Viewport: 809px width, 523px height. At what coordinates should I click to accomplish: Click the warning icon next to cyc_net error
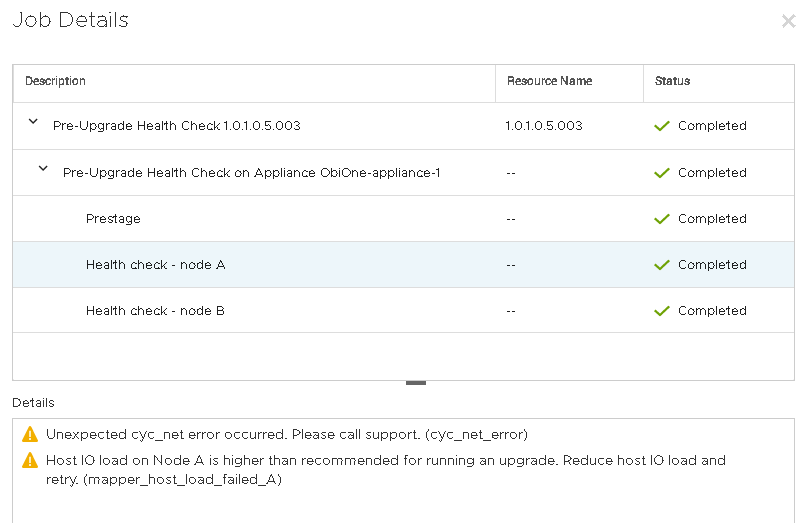[x=29, y=435]
